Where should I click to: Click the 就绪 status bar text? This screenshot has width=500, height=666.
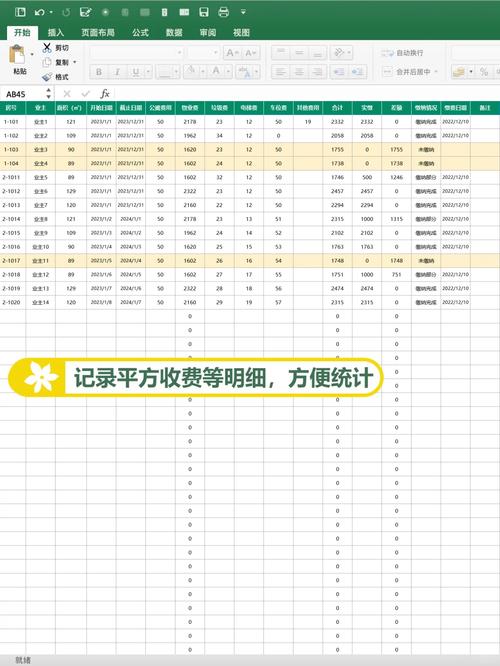click(23, 660)
